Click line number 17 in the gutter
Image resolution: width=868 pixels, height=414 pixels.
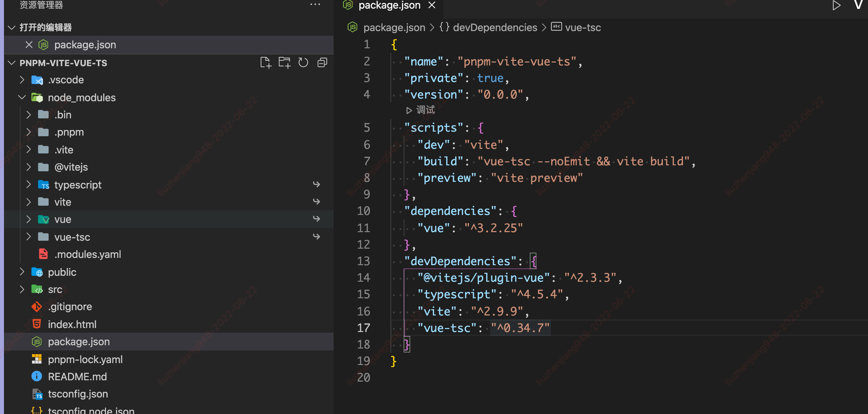[363, 328]
